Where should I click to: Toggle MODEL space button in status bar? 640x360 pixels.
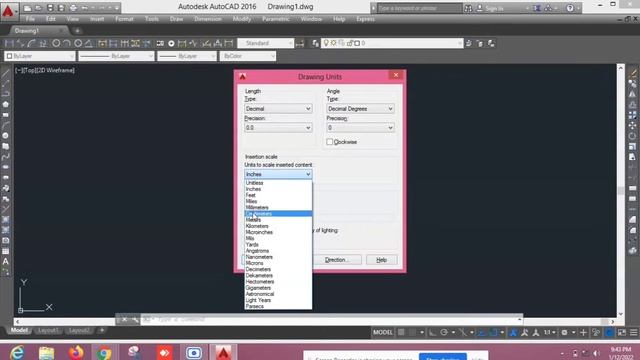[382, 333]
